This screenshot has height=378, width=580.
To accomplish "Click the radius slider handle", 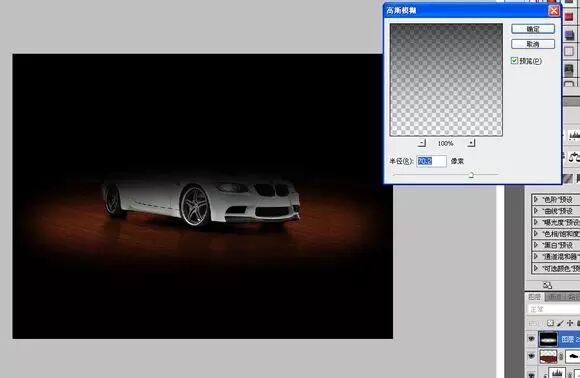I will pyautogui.click(x=471, y=175).
